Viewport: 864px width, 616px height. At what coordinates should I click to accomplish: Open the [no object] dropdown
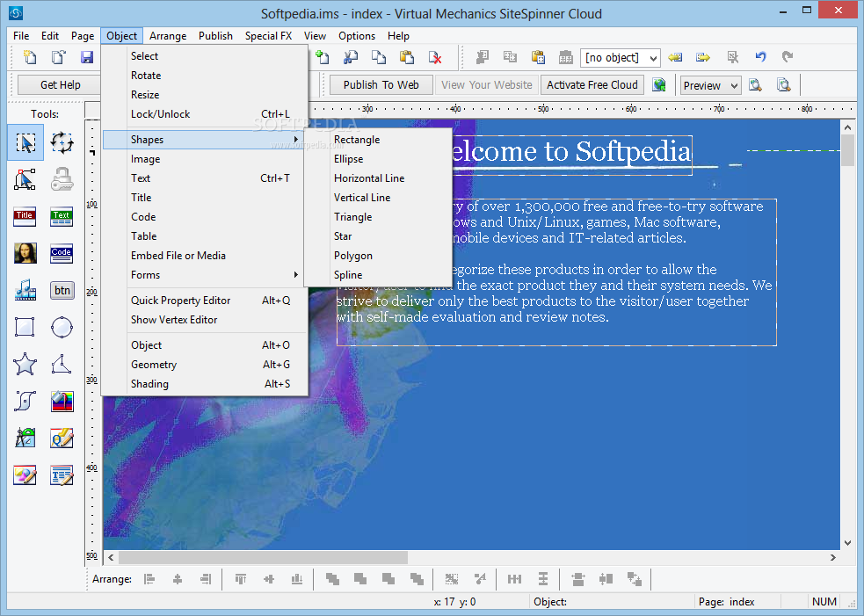coord(621,57)
